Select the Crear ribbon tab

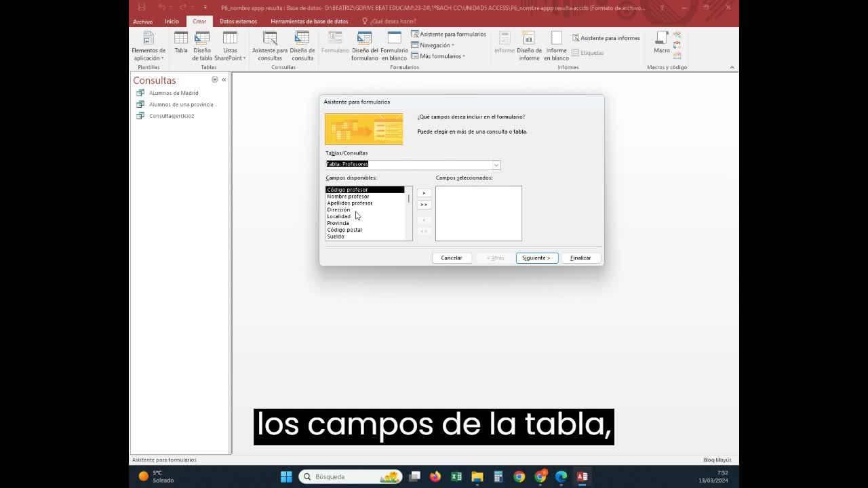(x=199, y=22)
